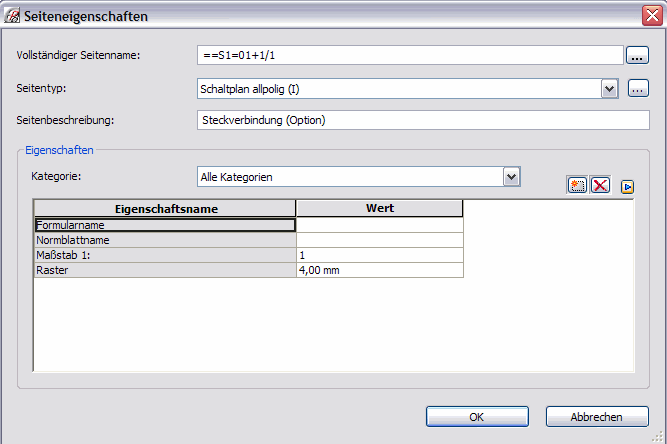Open browse button next to Seitentyp
Screen dimensions: 667x444
[x=638, y=88]
